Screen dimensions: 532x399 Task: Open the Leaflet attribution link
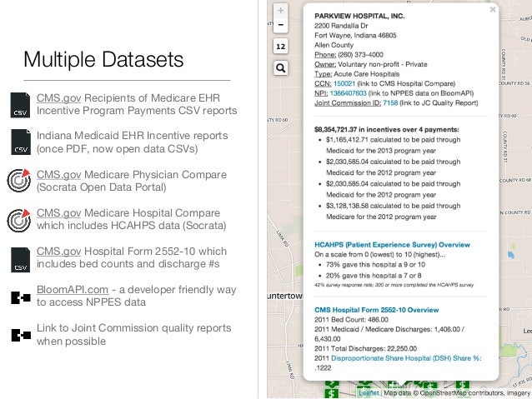369,393
